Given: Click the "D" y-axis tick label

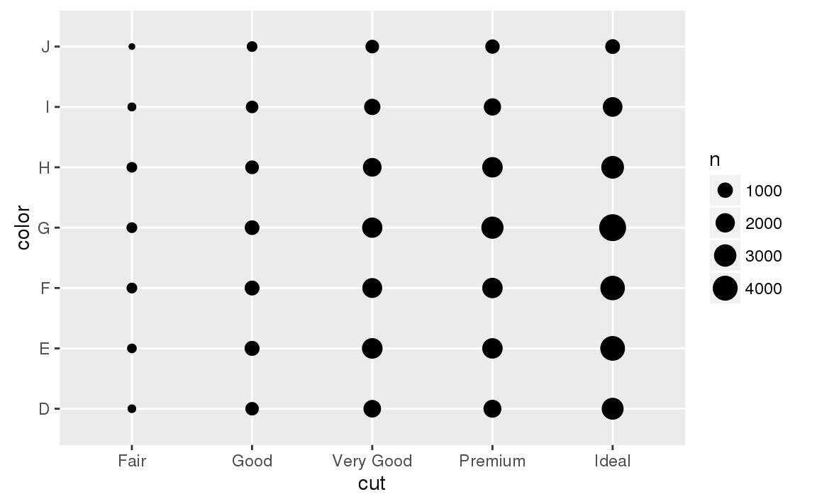Looking at the screenshot, I should click(44, 409).
